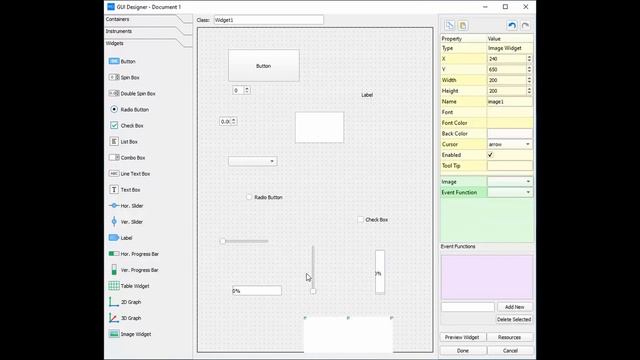Click the horizontal 0% progress bar

point(257,291)
